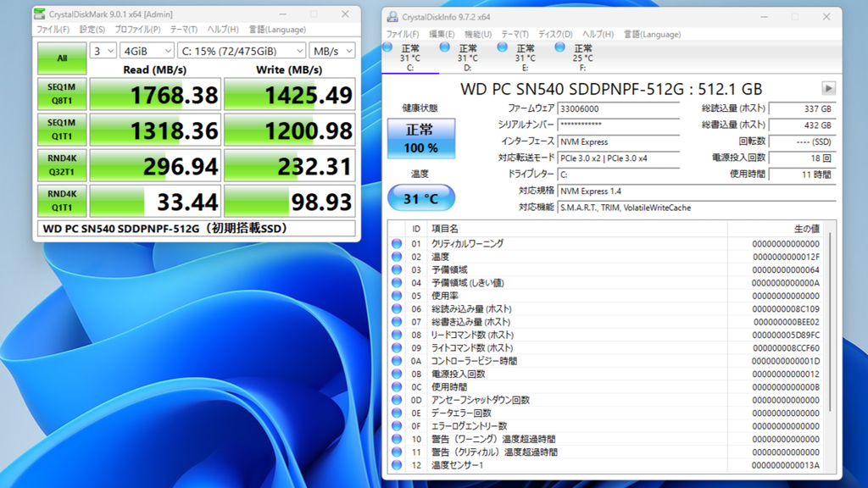Click the status orb for 05 使用率
Viewport: 868px width, 488px height.
click(x=397, y=297)
